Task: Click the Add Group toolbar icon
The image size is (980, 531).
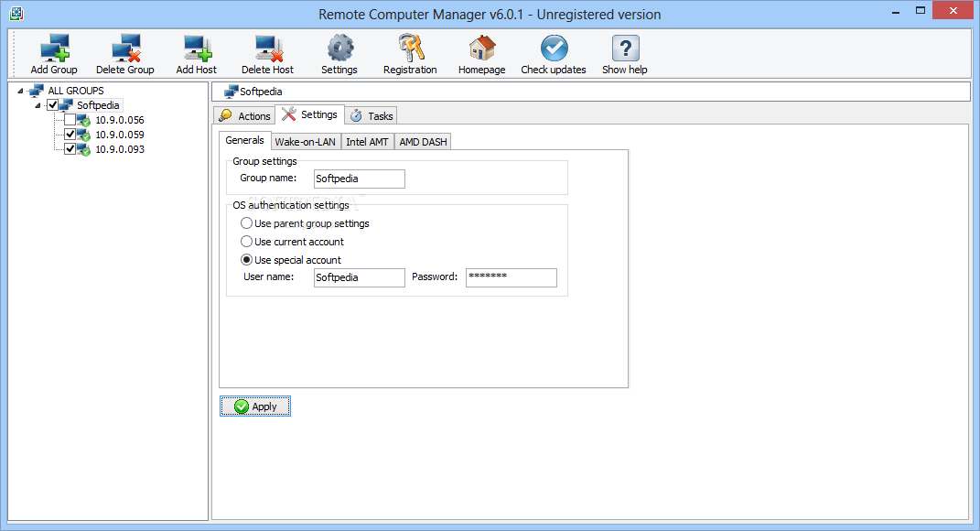Action: pyautogui.click(x=54, y=49)
